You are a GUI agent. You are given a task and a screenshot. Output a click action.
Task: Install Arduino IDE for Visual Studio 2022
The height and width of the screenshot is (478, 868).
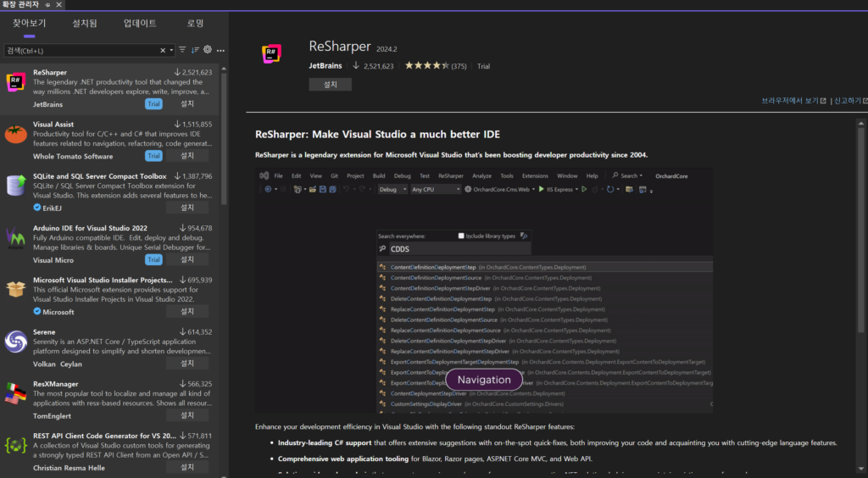[x=187, y=259]
